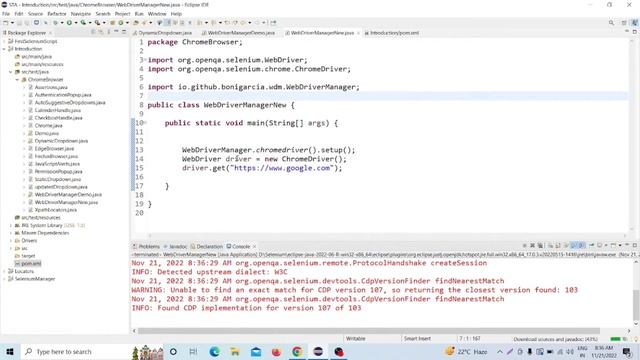Open File Explorer from taskbar

click(235, 351)
